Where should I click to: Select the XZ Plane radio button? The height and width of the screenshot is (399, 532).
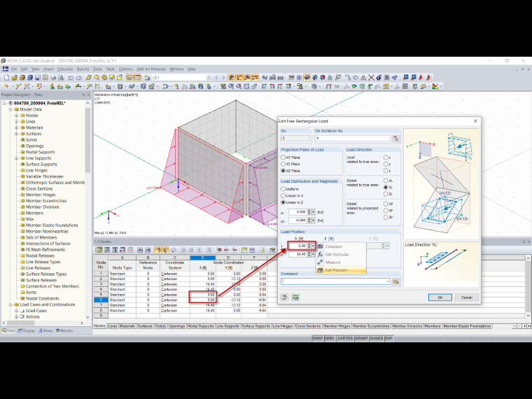(x=283, y=171)
